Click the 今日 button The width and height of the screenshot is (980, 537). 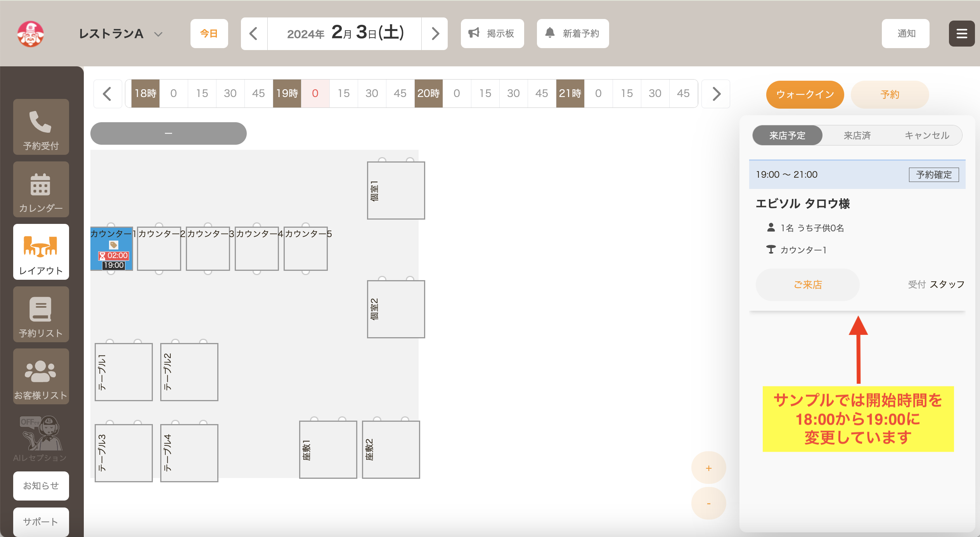[x=209, y=34]
